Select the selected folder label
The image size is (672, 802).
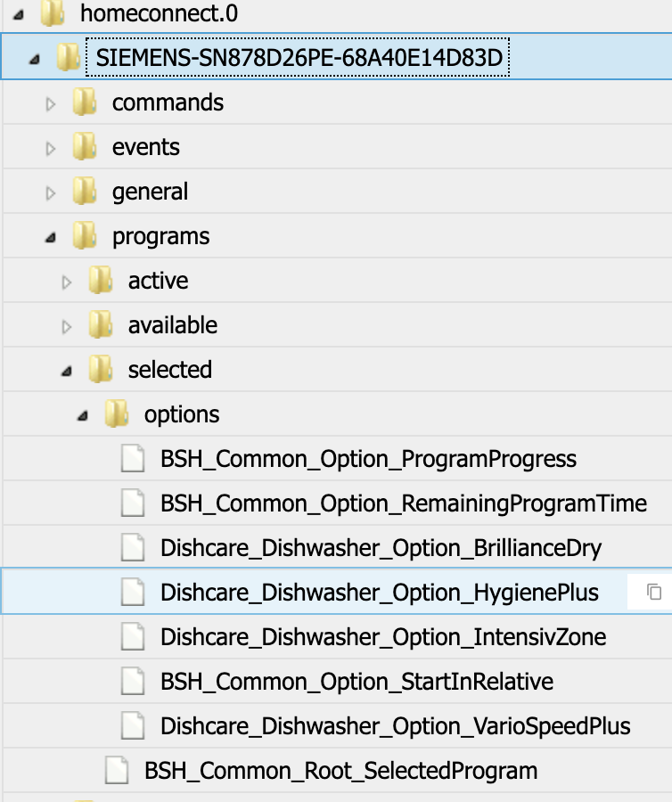pos(170,370)
